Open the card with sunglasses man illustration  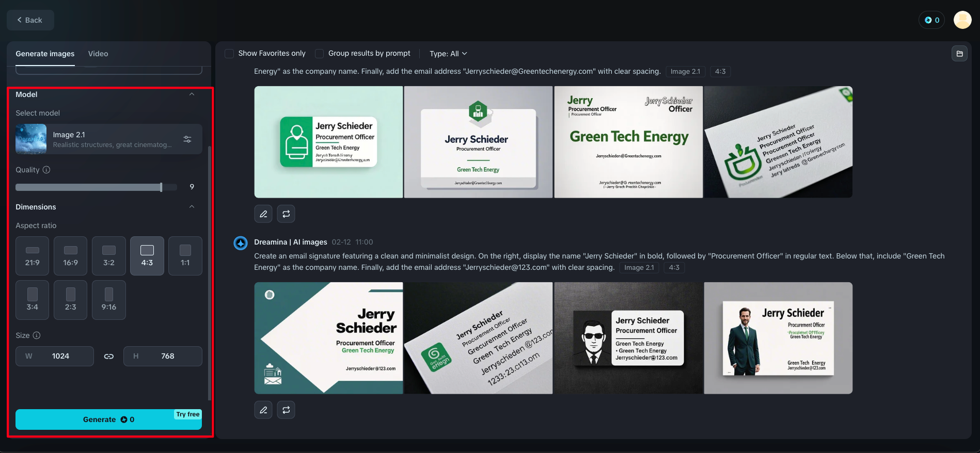628,338
